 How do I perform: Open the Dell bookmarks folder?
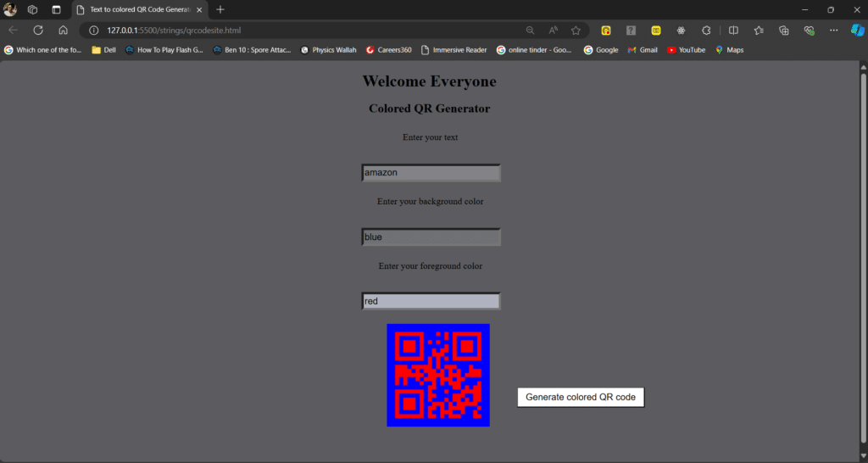tap(103, 50)
